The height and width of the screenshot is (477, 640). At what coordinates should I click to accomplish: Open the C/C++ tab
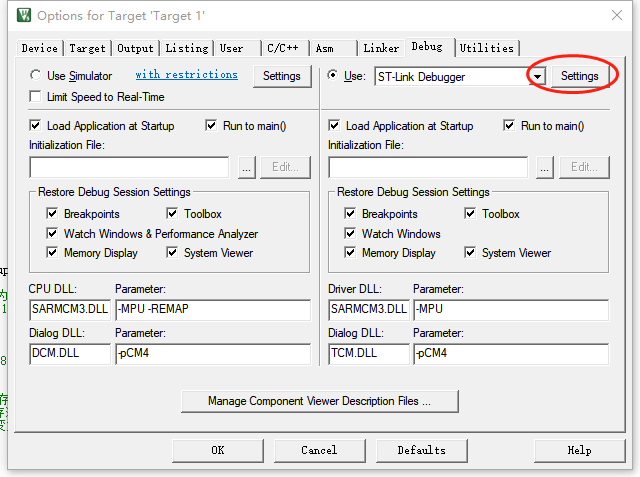point(285,48)
